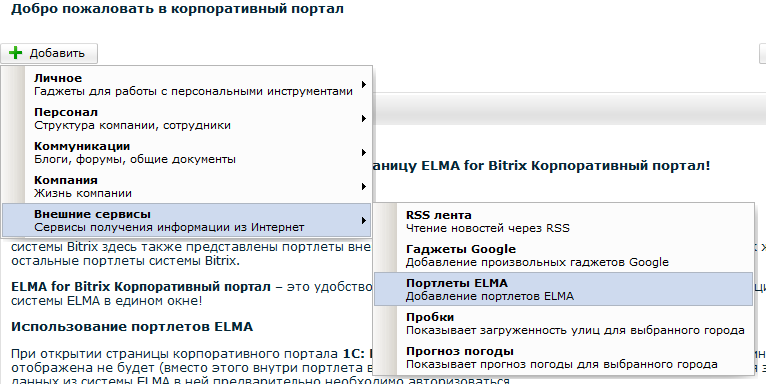Click the green plus icon on Добавить
Screen dimensions: 766x384
coord(16,53)
